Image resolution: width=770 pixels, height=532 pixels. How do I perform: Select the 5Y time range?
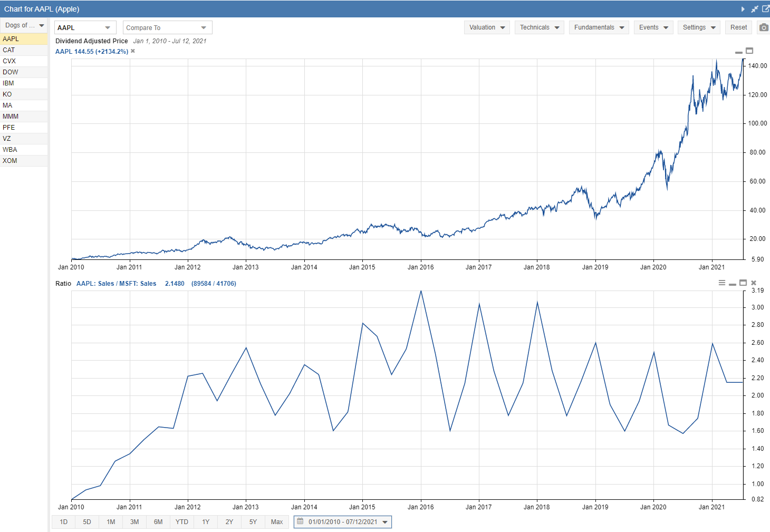click(253, 522)
